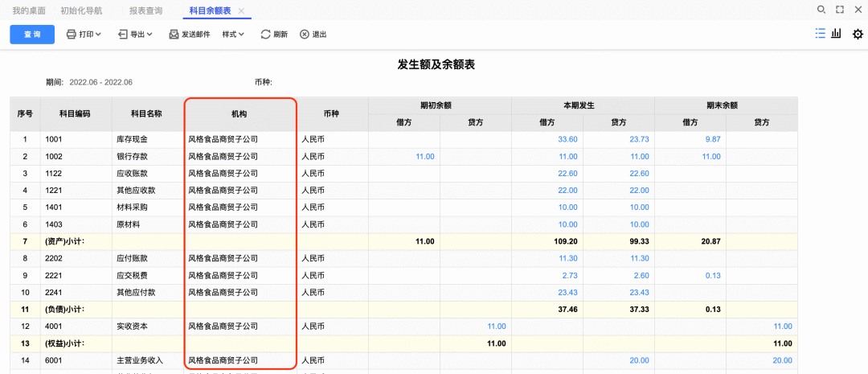Open debit amount 2.73 for 应交税费
This screenshot has width=868, height=374.
(x=570, y=275)
